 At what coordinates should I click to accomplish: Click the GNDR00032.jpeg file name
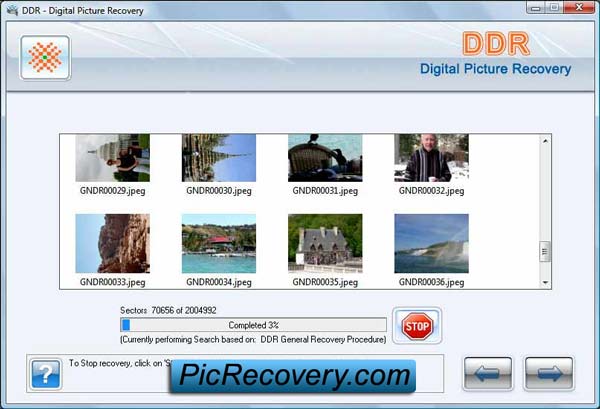(x=432, y=191)
